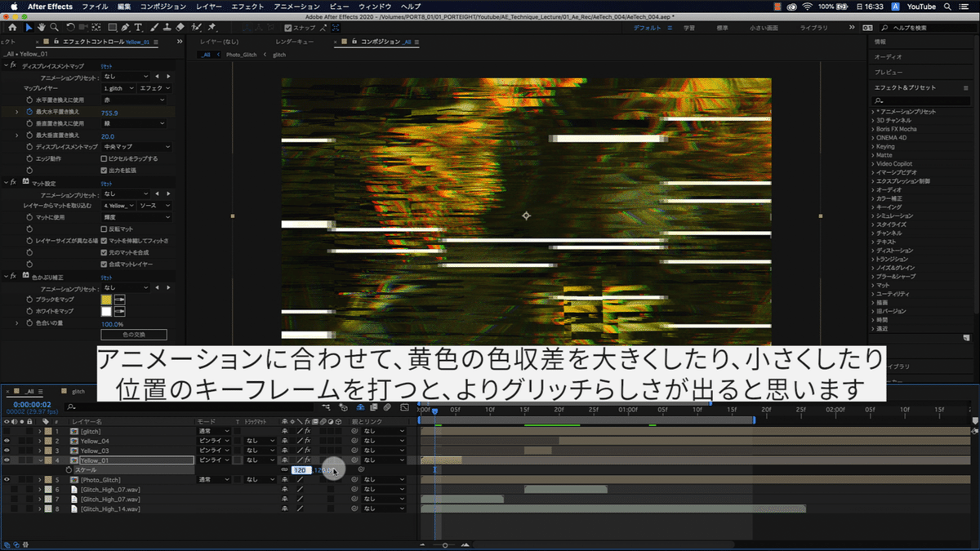
Task: Select the Puppet Pin tool
Action: click(212, 27)
